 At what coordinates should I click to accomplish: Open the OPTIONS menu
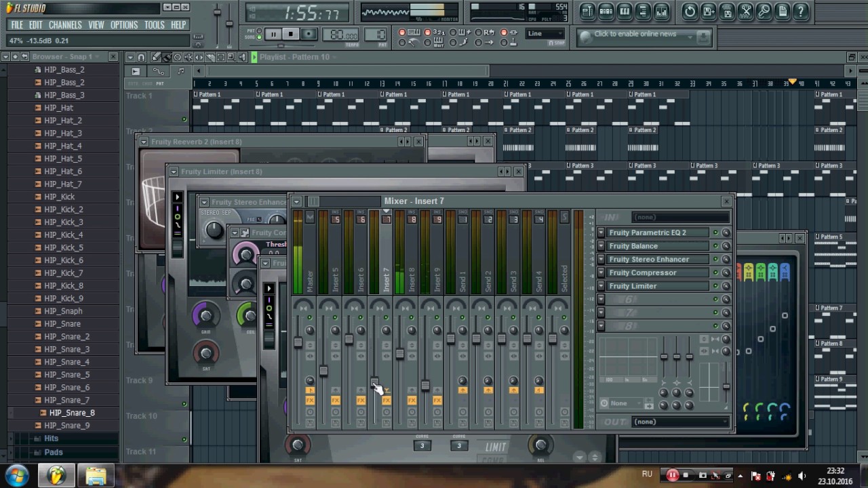click(124, 24)
